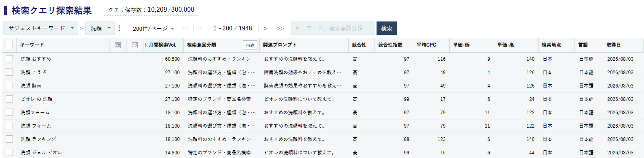This screenshot has width=644, height=158.
Task: Toggle the select-all header checkbox
Action: (9, 45)
